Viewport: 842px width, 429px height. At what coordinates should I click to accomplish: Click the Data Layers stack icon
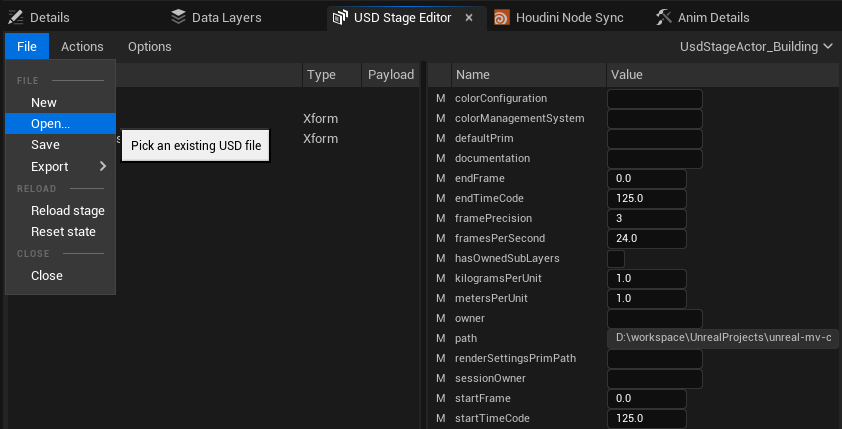pyautogui.click(x=178, y=18)
